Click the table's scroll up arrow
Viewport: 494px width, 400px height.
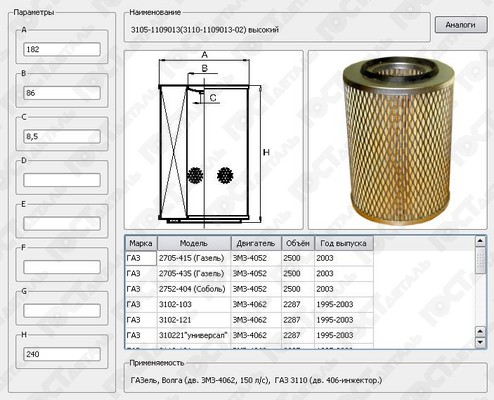click(480, 241)
